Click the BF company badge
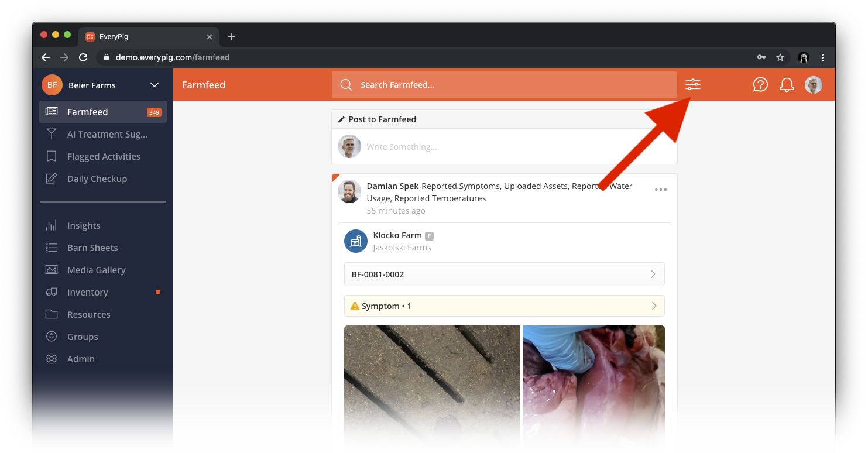Screen dimensions: 868x453 (52, 85)
